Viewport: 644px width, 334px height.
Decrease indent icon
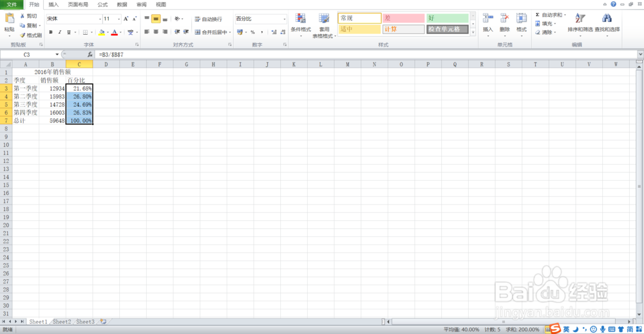click(x=177, y=32)
